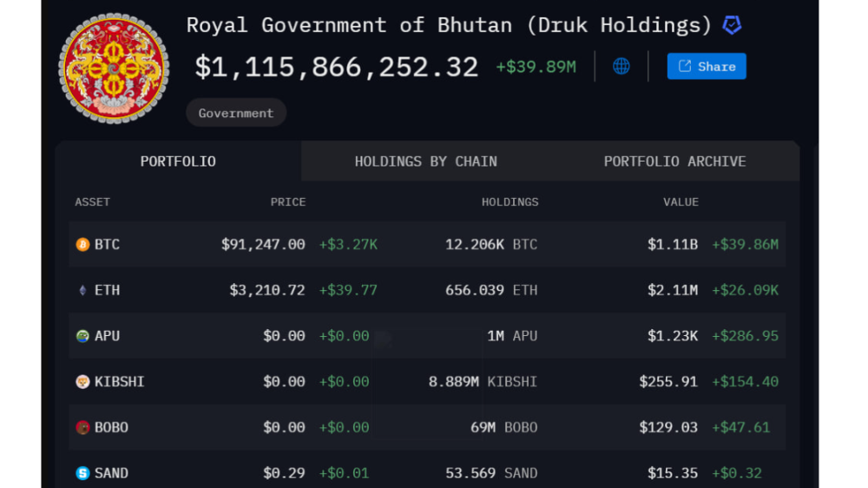This screenshot has height=488, width=868.
Task: Click the BOBO token icon
Action: (x=82, y=427)
